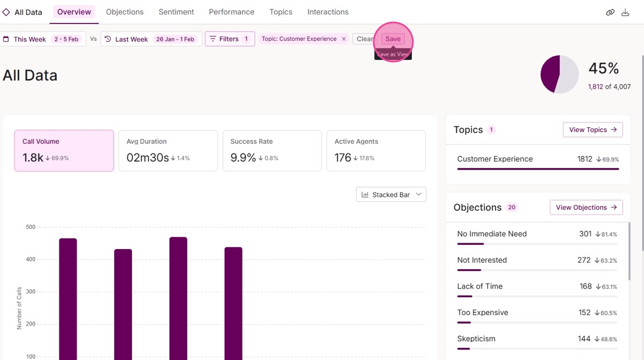This screenshot has height=360, width=644.
Task: Click the arrow icon in View Objections
Action: (x=614, y=207)
